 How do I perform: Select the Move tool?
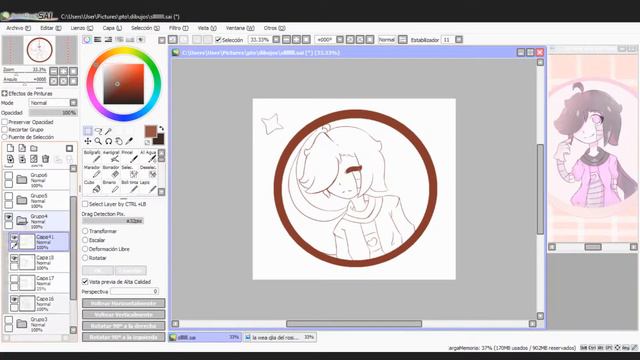[88, 141]
